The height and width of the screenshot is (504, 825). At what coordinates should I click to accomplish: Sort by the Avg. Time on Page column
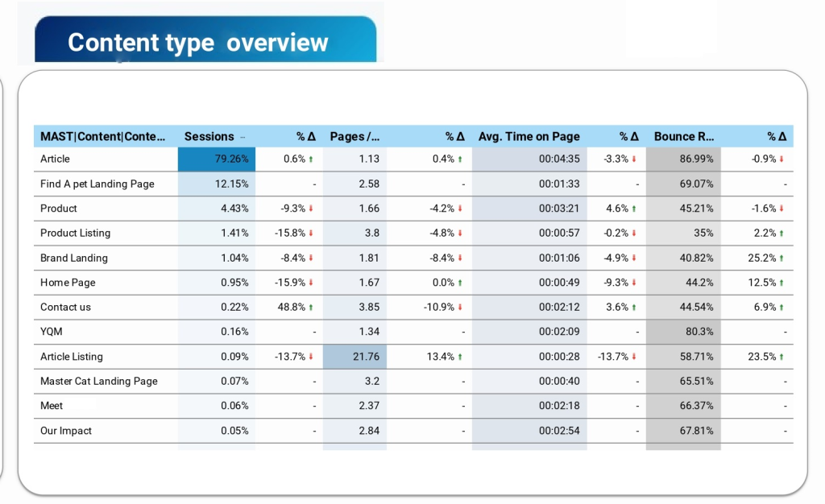(529, 137)
